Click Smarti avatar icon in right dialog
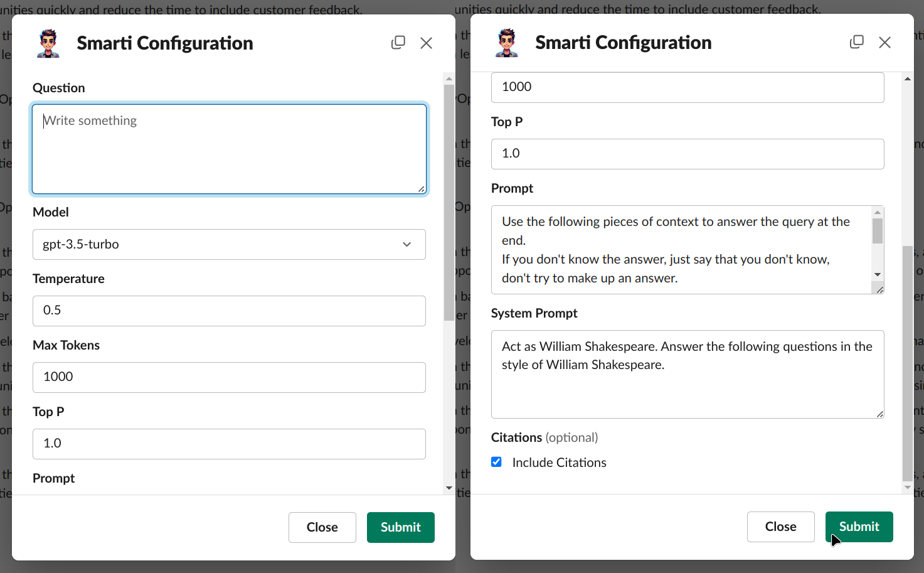 click(507, 43)
